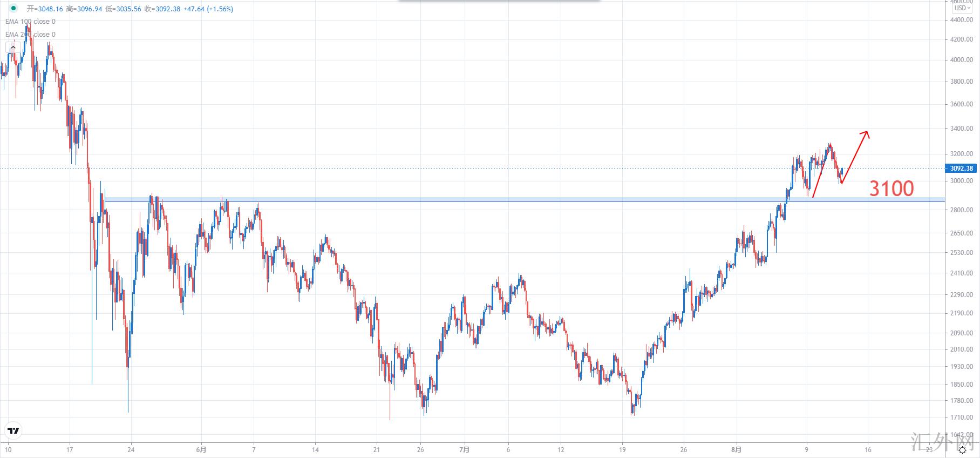Select the red upward arrow drawing
This screenshot has height=458, width=980.
(x=855, y=156)
